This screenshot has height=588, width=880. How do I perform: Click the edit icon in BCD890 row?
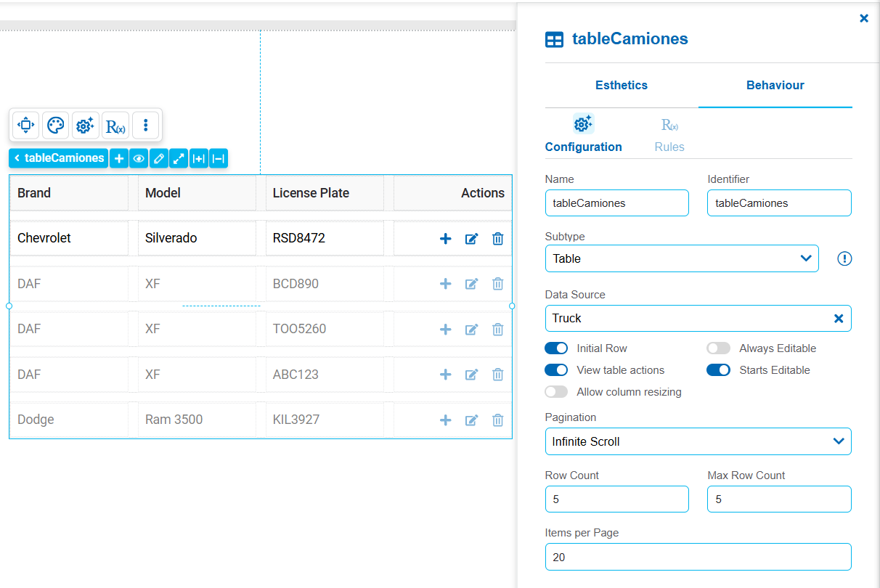pyautogui.click(x=472, y=284)
